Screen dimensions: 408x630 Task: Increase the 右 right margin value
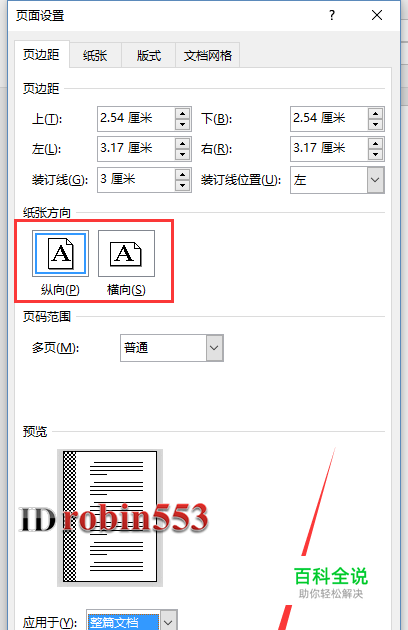(x=375, y=143)
